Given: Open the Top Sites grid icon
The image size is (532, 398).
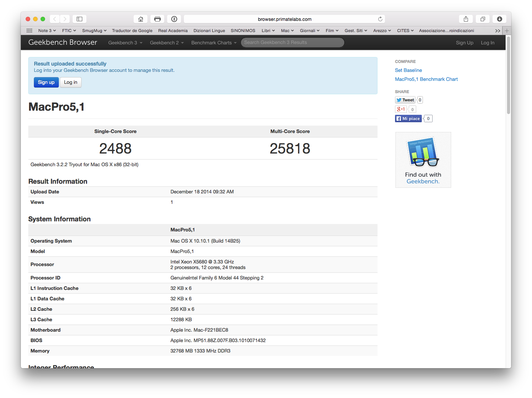Looking at the screenshot, I should pos(29,31).
